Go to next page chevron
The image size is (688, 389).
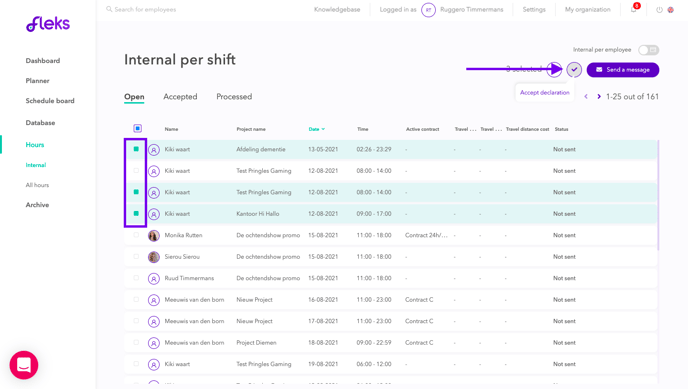(x=599, y=96)
